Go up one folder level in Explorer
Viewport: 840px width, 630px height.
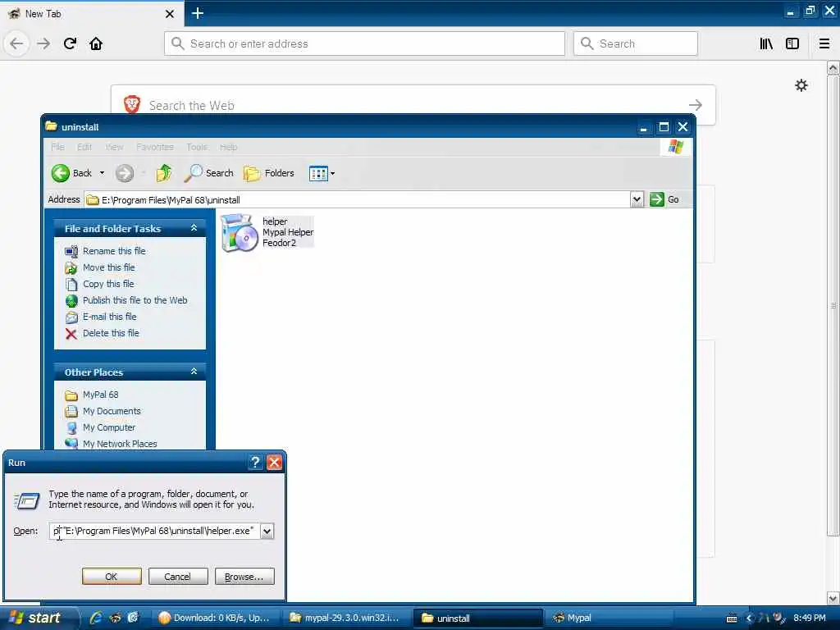pos(164,173)
